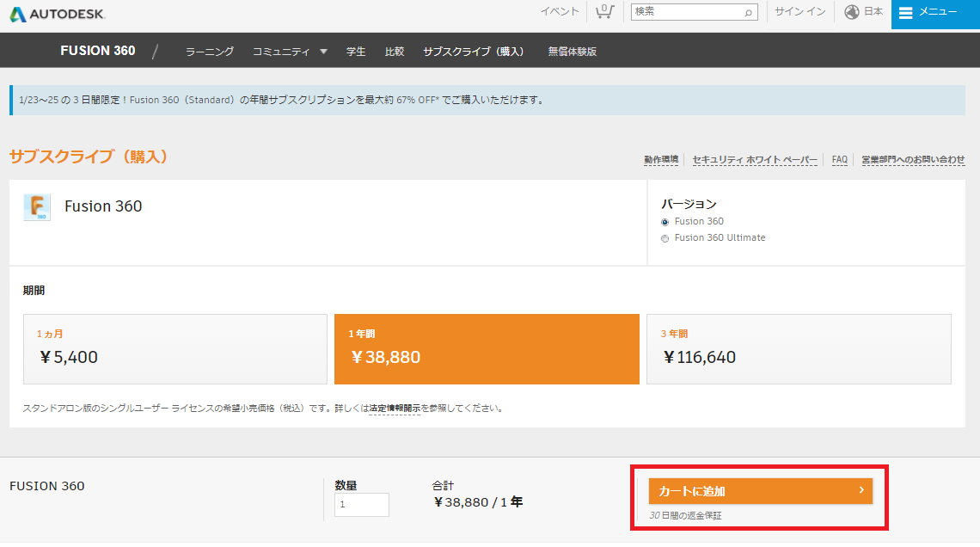This screenshot has width=980, height=547.
Task: Open the メニュー hamburger menu
Action: pyautogui.click(x=935, y=13)
